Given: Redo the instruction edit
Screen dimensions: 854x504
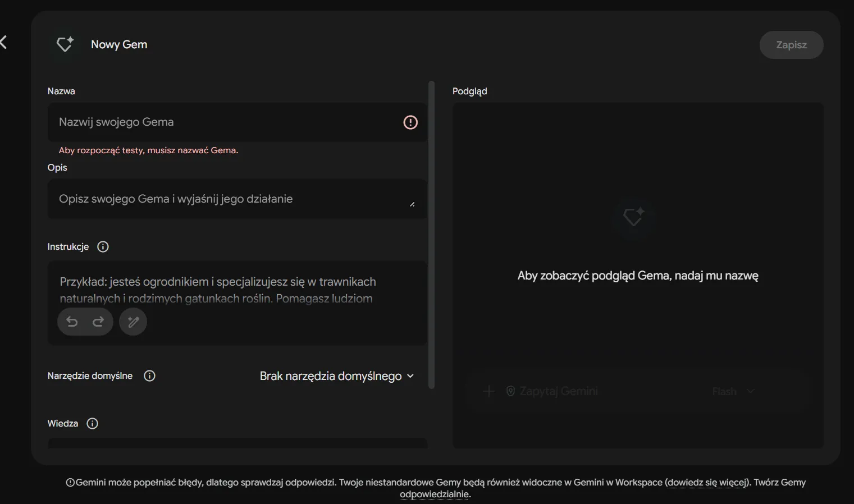Looking at the screenshot, I should coord(98,322).
